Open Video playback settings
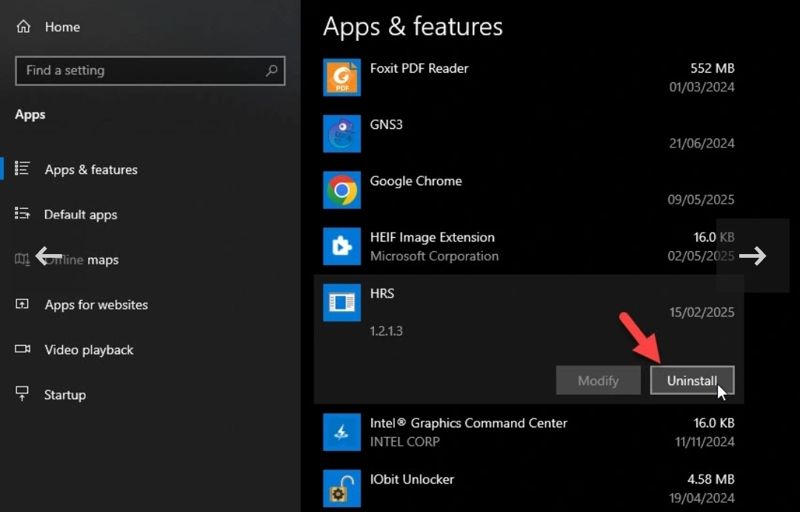The height and width of the screenshot is (512, 800). pos(88,350)
